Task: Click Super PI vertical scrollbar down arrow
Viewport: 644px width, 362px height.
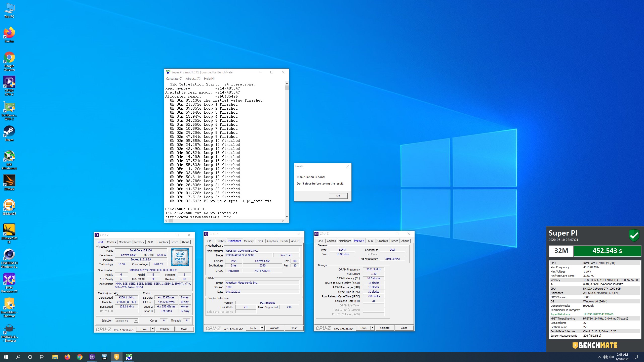Action: [x=287, y=216]
